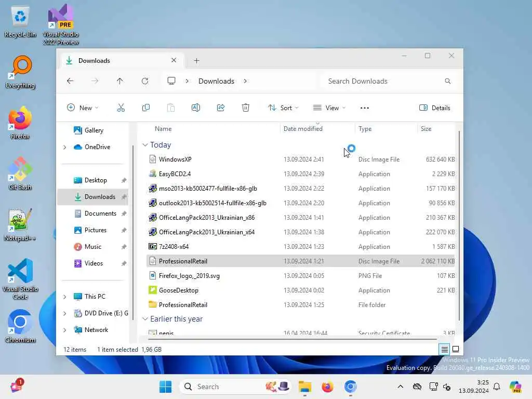The height and width of the screenshot is (399, 532).
Task: Select Git Bash desktop icon
Action: pos(20,174)
